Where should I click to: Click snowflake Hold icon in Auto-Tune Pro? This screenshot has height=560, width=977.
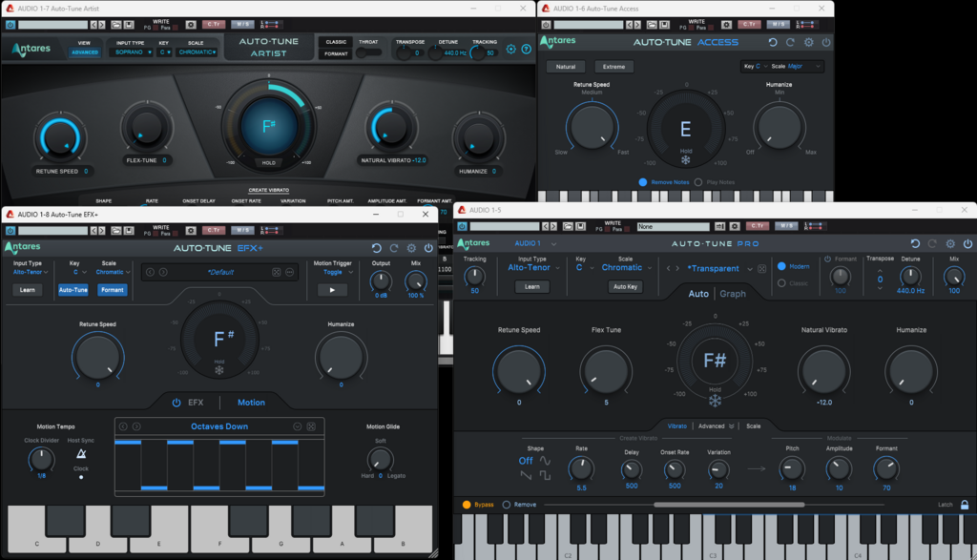click(715, 401)
